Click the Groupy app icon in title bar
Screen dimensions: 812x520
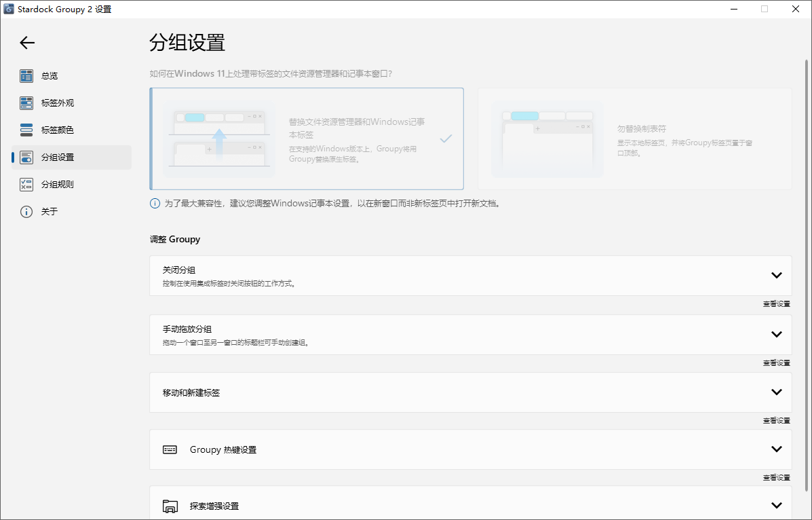[9, 9]
